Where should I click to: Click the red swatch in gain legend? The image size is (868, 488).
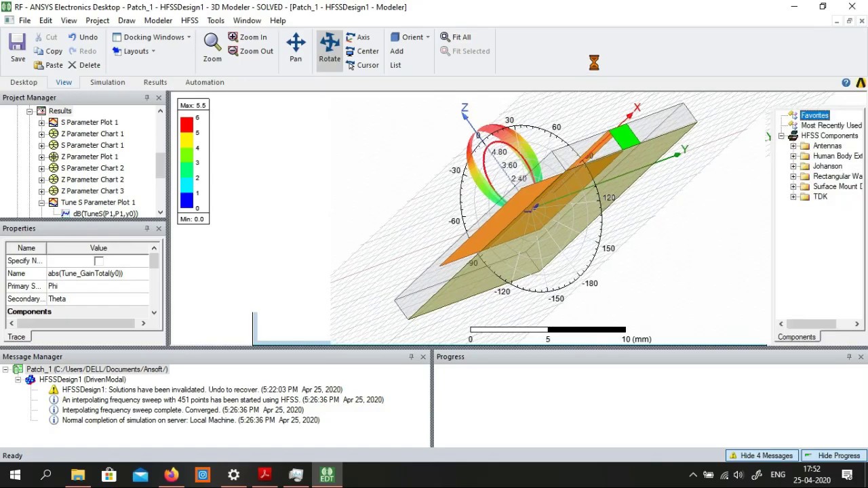(x=186, y=125)
